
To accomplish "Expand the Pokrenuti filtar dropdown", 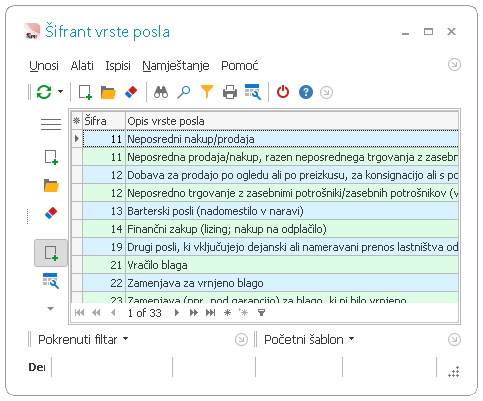I will point(125,339).
